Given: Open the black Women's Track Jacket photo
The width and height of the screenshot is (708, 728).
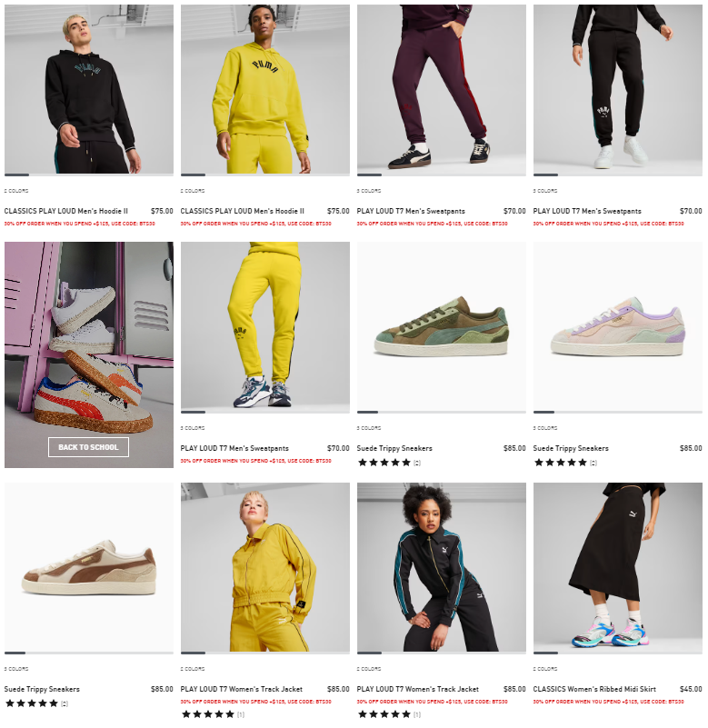Looking at the screenshot, I should (x=442, y=567).
